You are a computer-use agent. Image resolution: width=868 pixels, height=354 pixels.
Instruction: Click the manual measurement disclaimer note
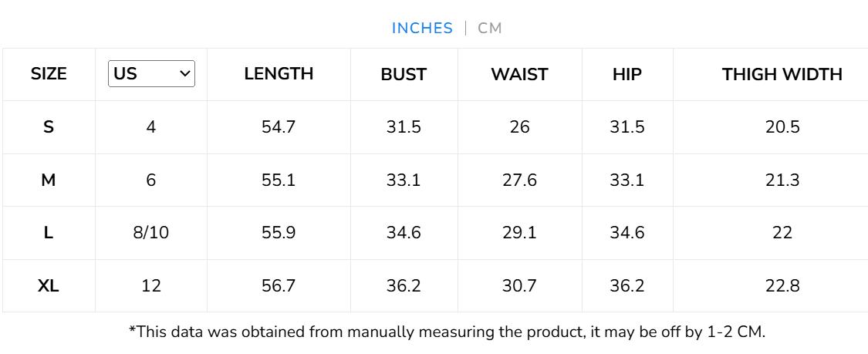(x=447, y=332)
